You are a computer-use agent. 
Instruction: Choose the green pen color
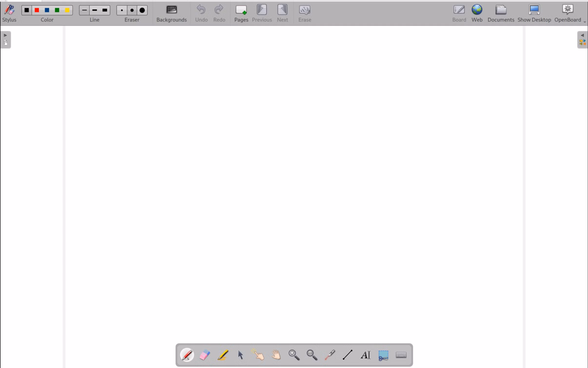[57, 10]
